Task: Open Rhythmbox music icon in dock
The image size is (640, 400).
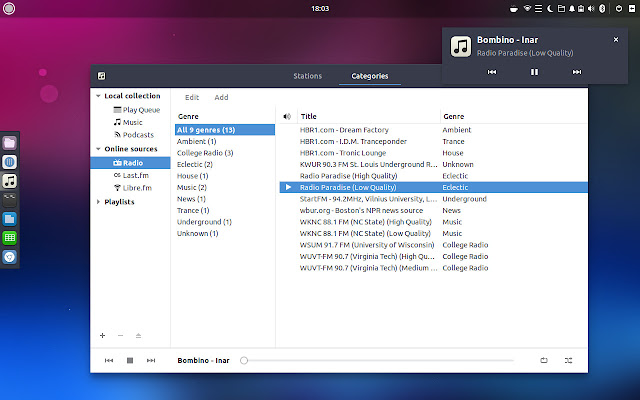Action: coord(9,180)
